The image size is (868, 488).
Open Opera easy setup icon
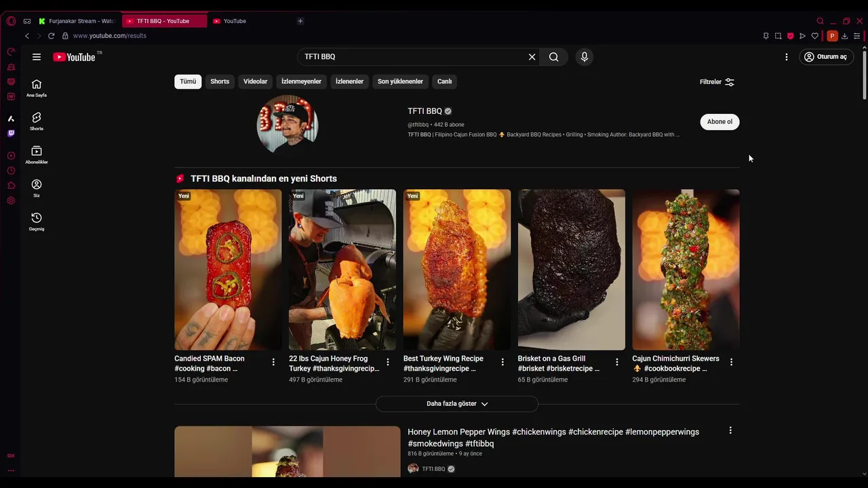tap(857, 36)
